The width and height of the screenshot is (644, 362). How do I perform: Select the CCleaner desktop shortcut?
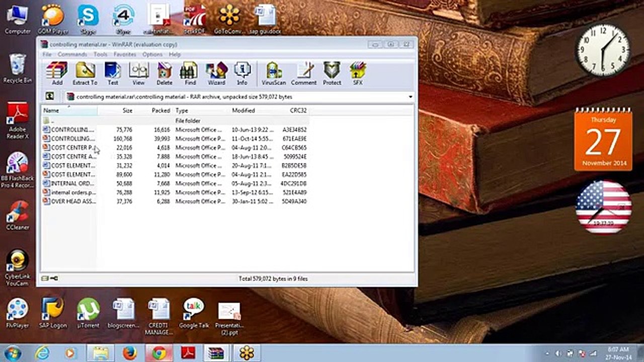click(x=18, y=215)
